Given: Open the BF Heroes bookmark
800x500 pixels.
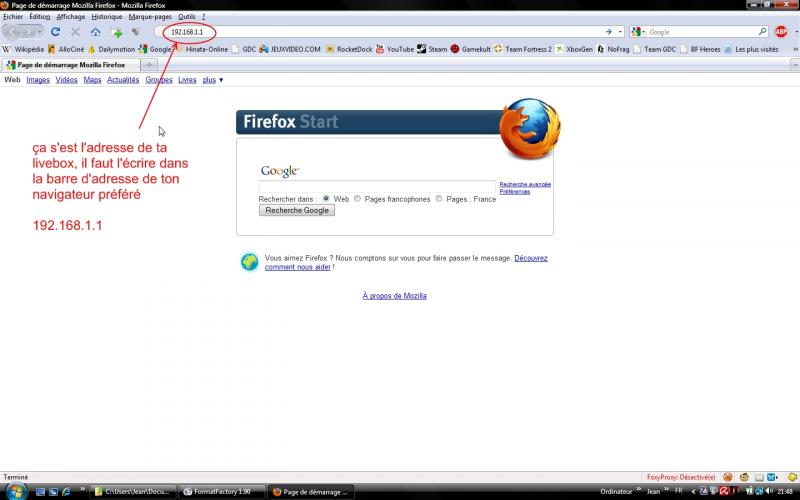Looking at the screenshot, I should pyautogui.click(x=701, y=49).
